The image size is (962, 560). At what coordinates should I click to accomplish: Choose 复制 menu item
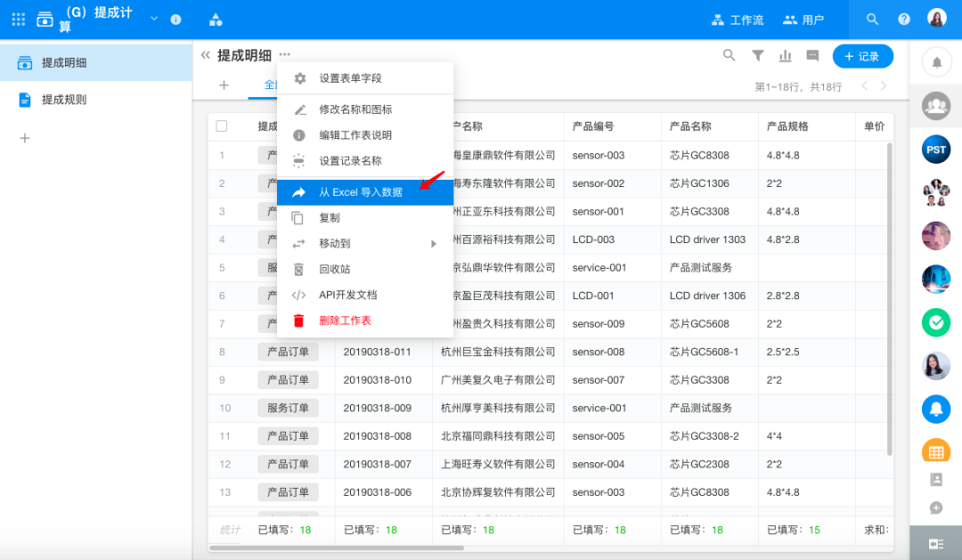[365, 218]
